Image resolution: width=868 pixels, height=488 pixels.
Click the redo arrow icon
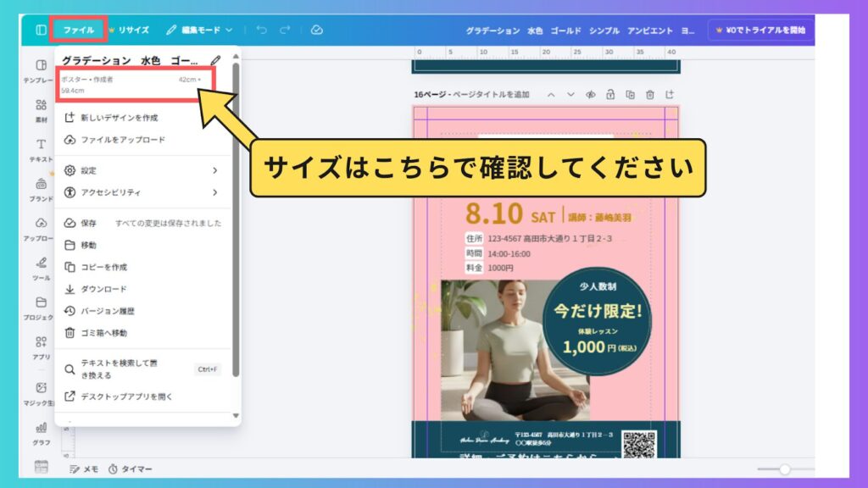click(x=285, y=30)
